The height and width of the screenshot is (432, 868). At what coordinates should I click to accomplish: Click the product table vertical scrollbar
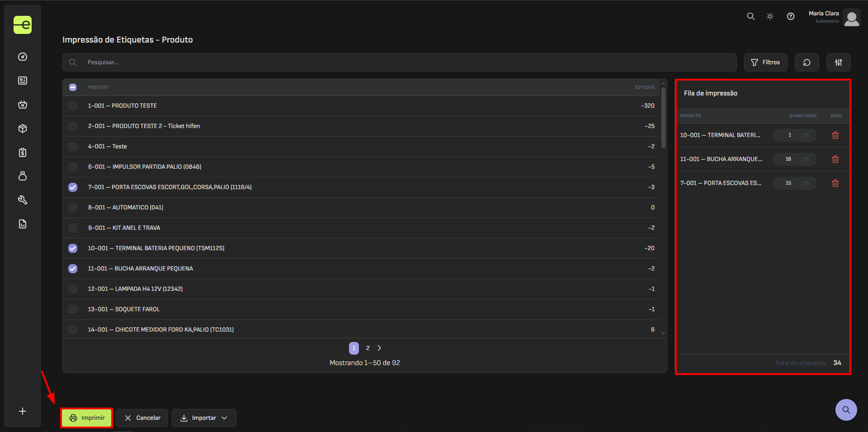pyautogui.click(x=663, y=118)
